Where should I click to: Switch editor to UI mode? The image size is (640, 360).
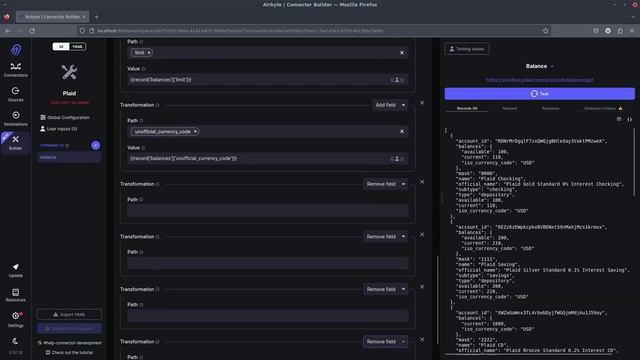pyautogui.click(x=61, y=47)
